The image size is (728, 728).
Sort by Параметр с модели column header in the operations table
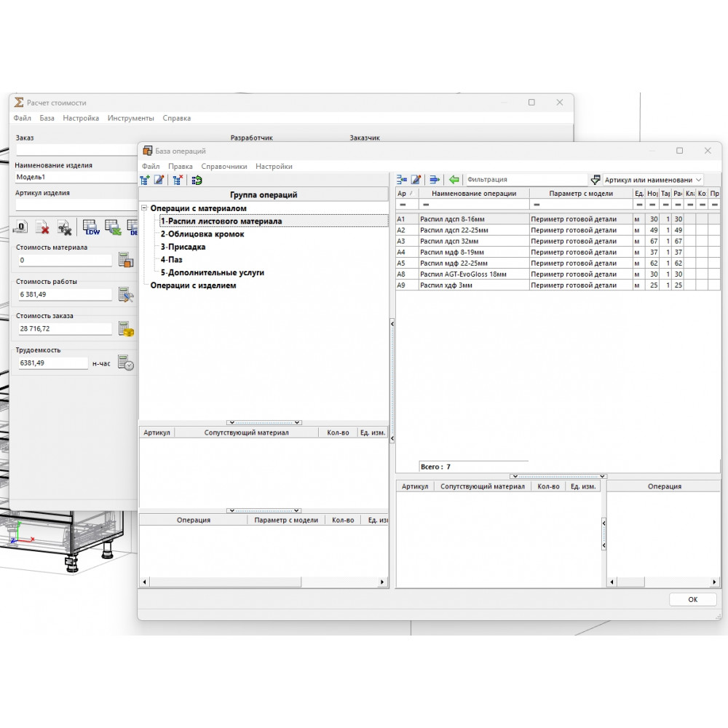(581, 193)
